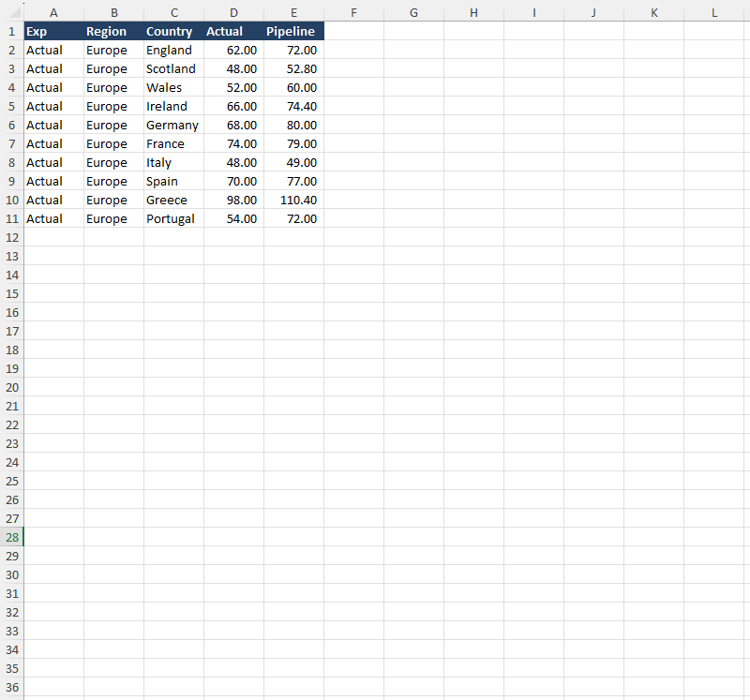Image resolution: width=750 pixels, height=700 pixels.
Task: Click the 66.00 Actual value for Ireland
Action: click(x=233, y=106)
